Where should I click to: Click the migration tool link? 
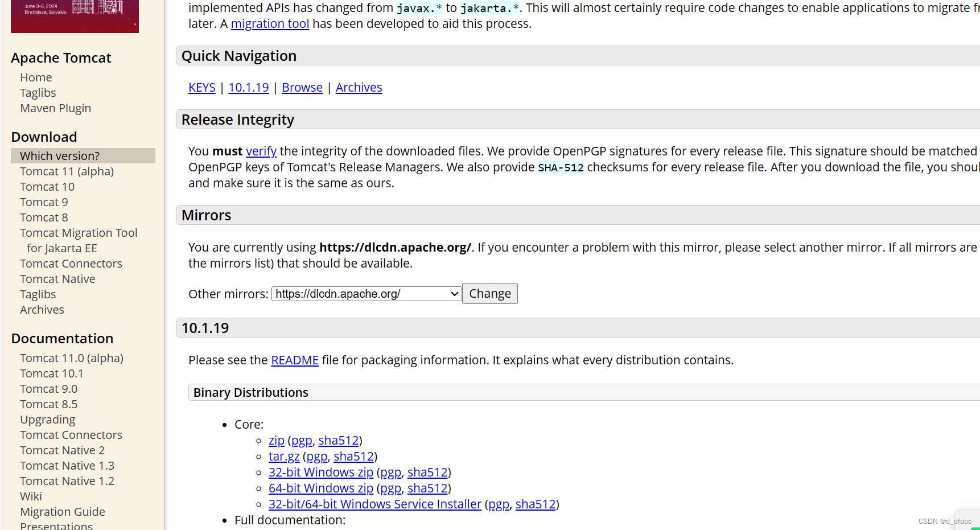[270, 24]
